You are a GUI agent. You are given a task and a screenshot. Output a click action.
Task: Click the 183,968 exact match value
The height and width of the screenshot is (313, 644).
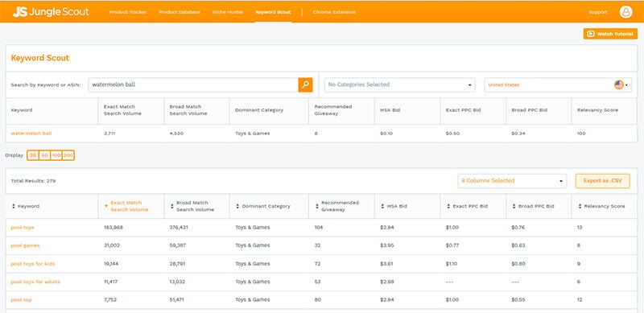point(114,227)
